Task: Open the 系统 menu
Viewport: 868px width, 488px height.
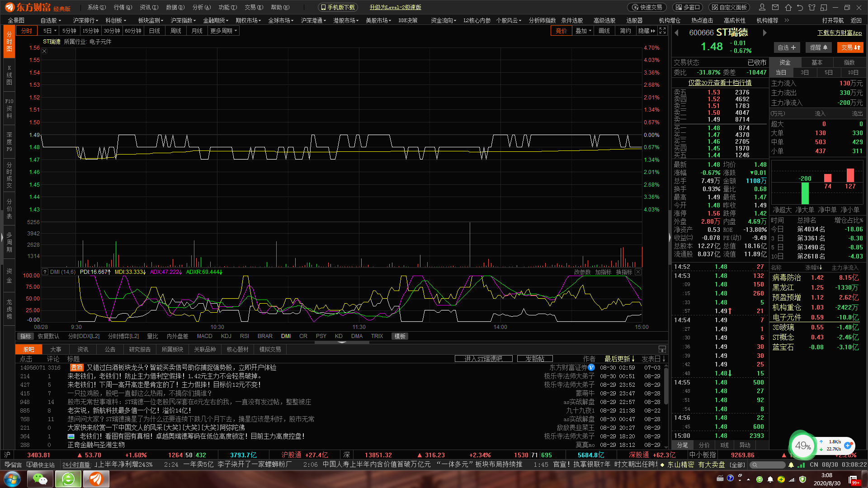Action: (x=96, y=7)
